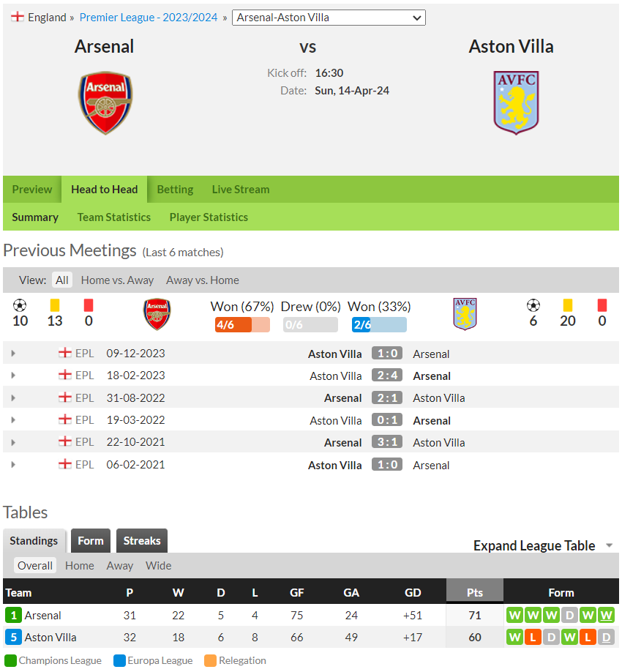
Task: Expand League Table arrow
Action: (609, 545)
